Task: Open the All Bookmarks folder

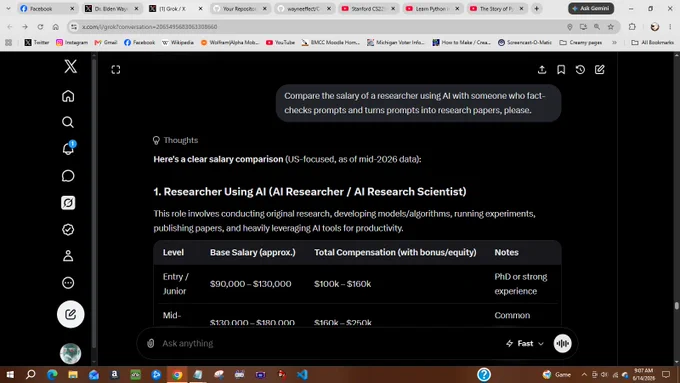Action: tap(653, 42)
